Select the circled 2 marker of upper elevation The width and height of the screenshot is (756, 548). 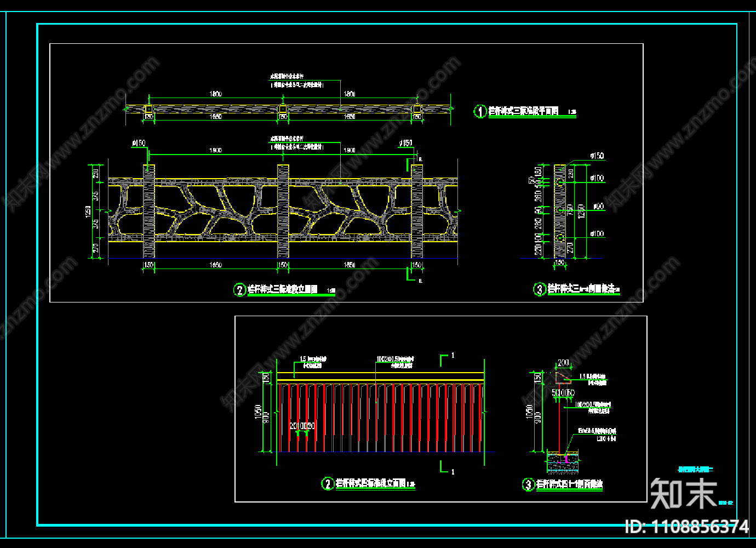tap(239, 289)
